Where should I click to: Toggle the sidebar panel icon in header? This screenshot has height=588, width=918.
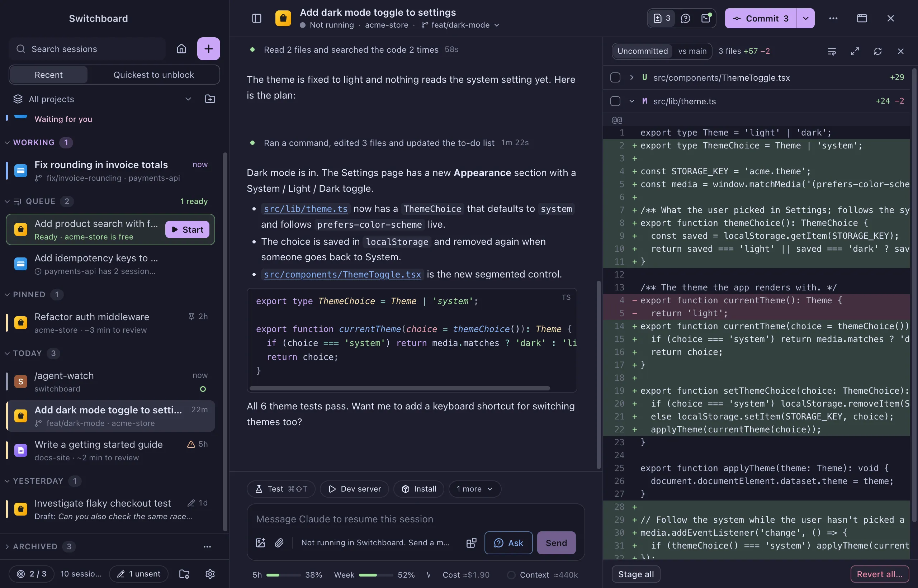(x=257, y=18)
